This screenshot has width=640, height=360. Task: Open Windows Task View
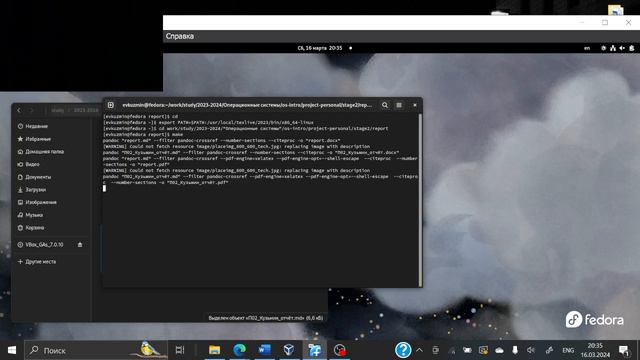coord(180,350)
